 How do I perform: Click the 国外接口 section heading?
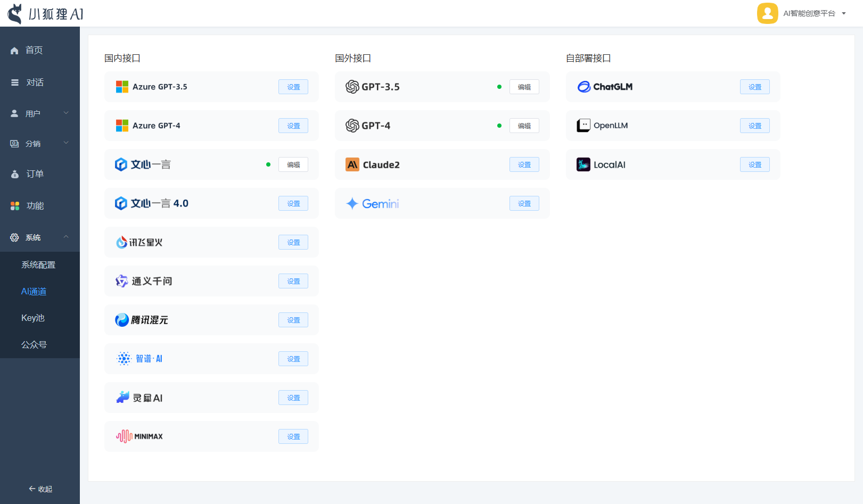pos(353,58)
